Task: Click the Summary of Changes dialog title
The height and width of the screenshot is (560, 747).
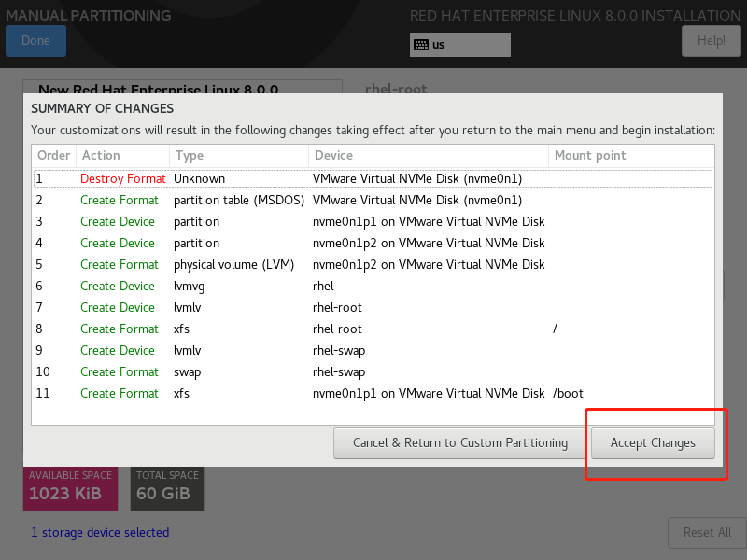Action: tap(103, 108)
